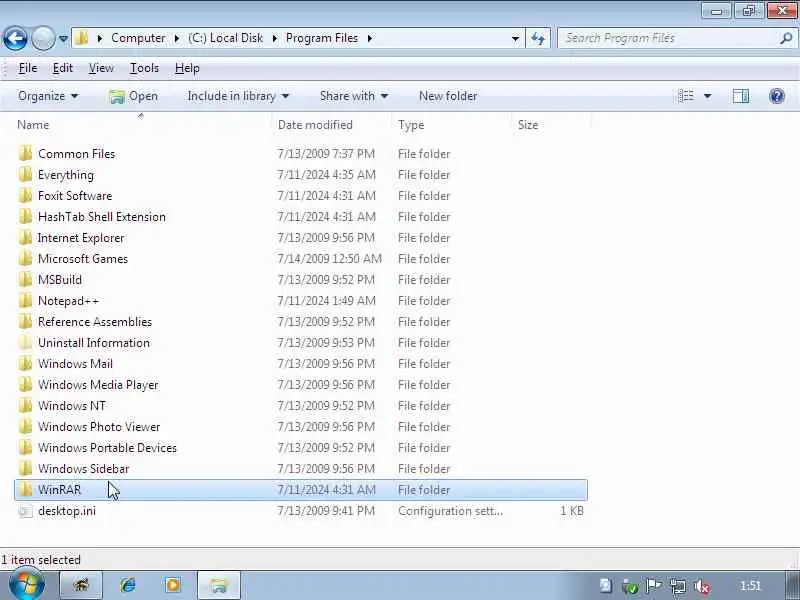Screen dimensions: 800x600
Task: Open the Include in library dropdown
Action: pos(238,96)
